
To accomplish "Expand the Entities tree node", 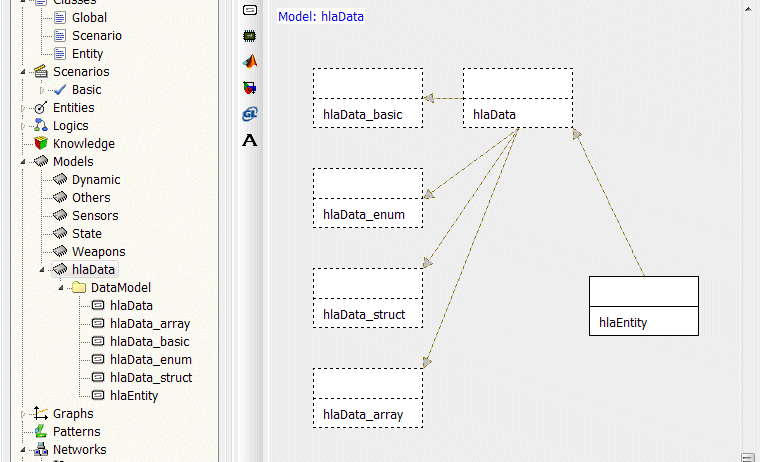I will [24, 108].
